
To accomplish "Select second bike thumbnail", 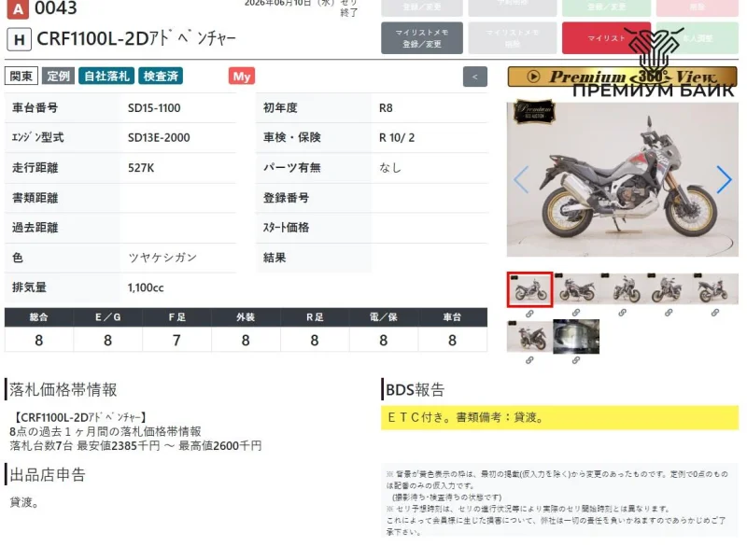I will pyautogui.click(x=576, y=289).
